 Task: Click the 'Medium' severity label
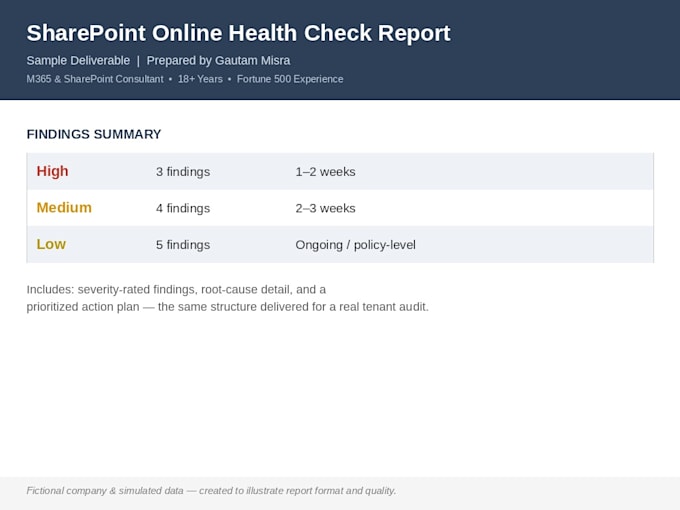(64, 208)
